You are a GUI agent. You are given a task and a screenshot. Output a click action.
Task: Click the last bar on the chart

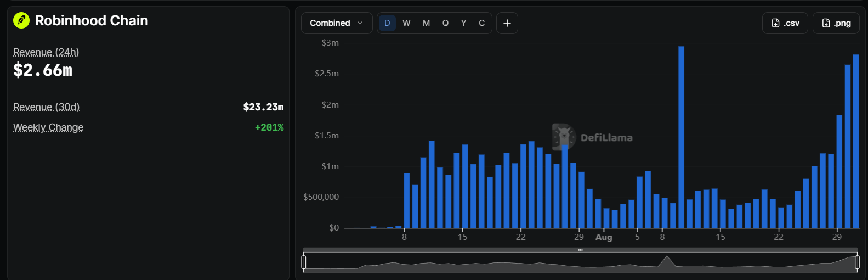pyautogui.click(x=856, y=141)
